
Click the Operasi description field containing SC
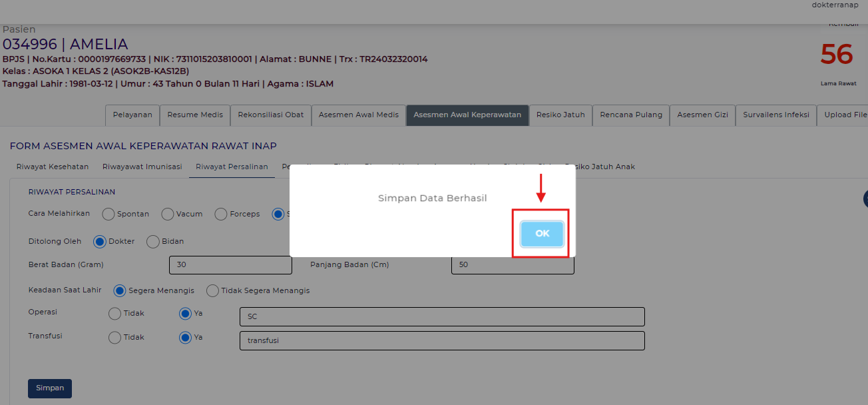click(x=442, y=316)
